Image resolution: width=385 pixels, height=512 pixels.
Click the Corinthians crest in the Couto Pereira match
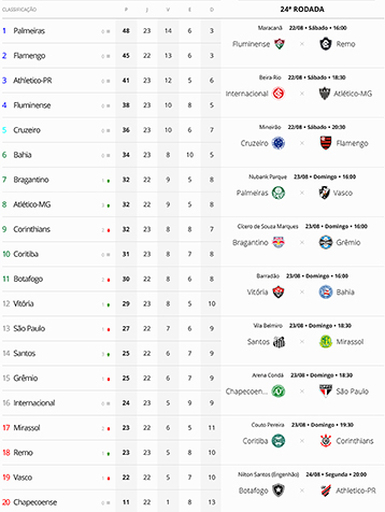[326, 441]
